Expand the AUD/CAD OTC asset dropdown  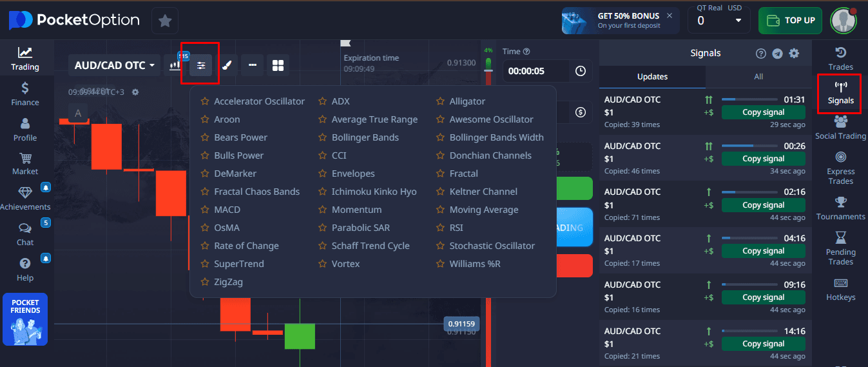click(x=115, y=65)
